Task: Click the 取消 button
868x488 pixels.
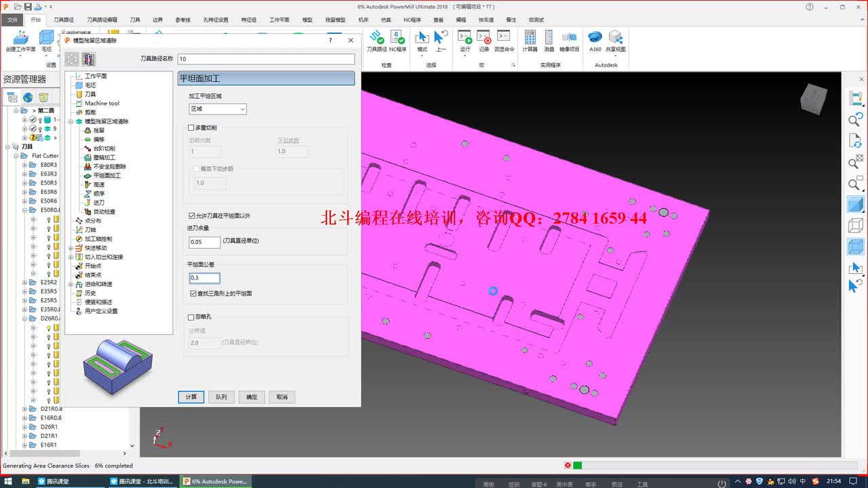Action: click(x=282, y=397)
